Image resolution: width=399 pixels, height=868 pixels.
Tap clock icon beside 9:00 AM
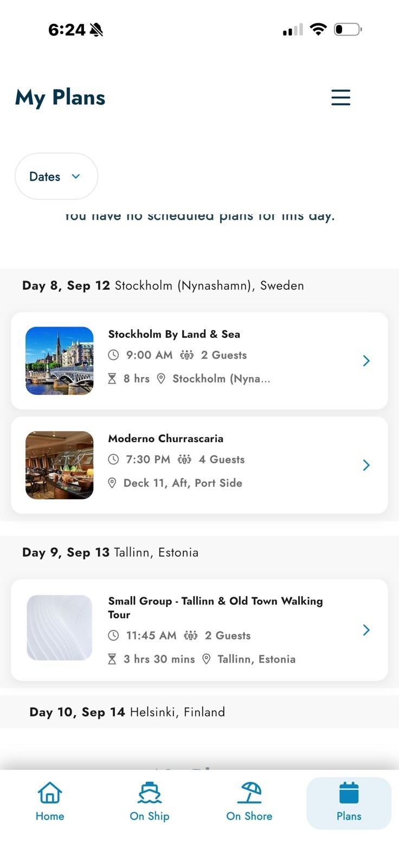click(x=113, y=355)
